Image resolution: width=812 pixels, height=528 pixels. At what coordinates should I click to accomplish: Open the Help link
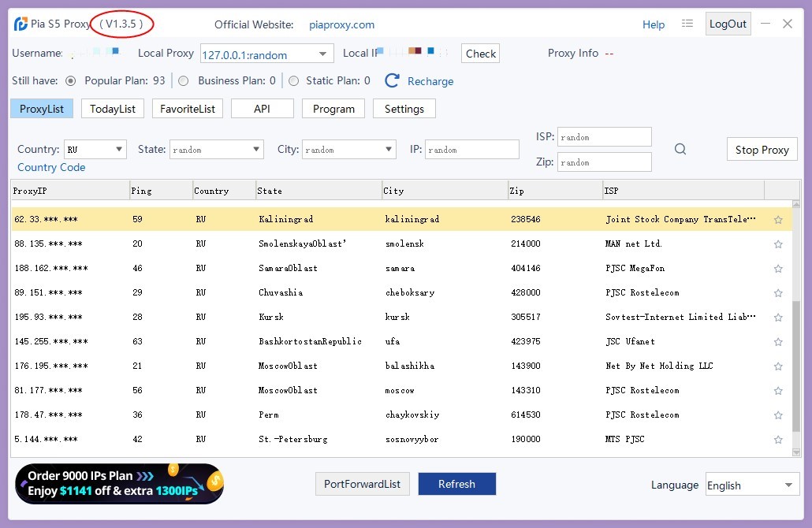pyautogui.click(x=654, y=24)
